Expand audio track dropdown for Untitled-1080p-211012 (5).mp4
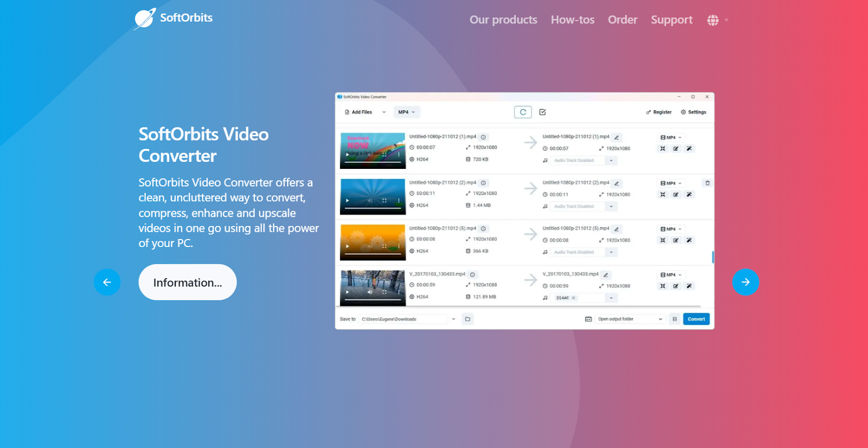This screenshot has width=868, height=448. point(611,252)
